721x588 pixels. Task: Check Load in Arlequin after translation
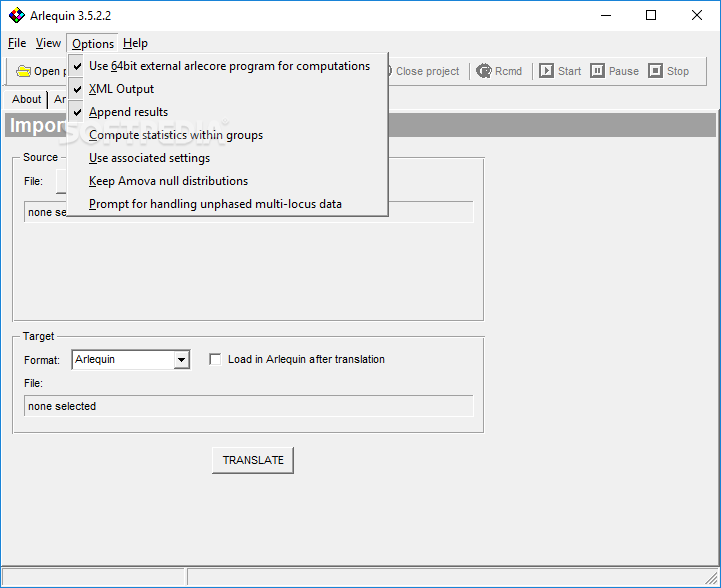(x=215, y=359)
